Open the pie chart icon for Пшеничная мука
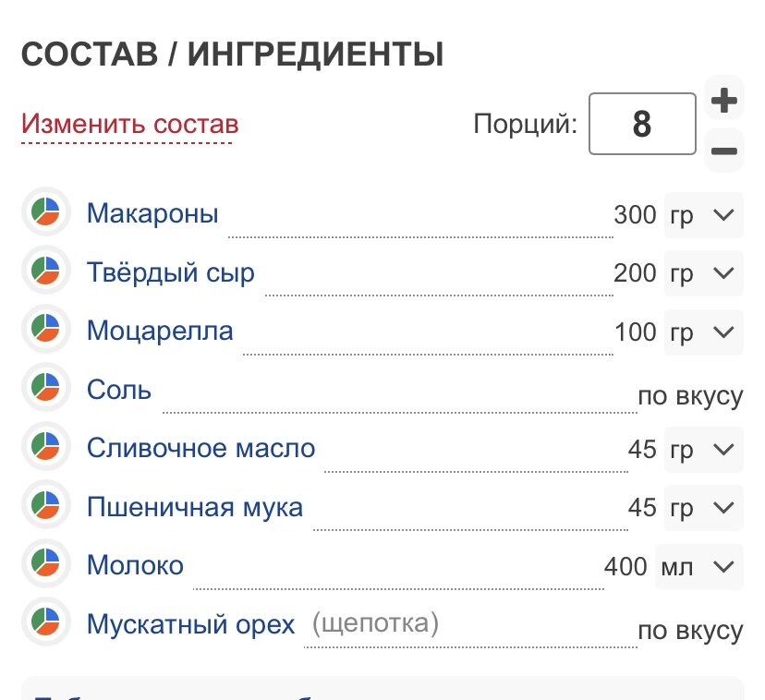This screenshot has width=765, height=700. [x=46, y=504]
